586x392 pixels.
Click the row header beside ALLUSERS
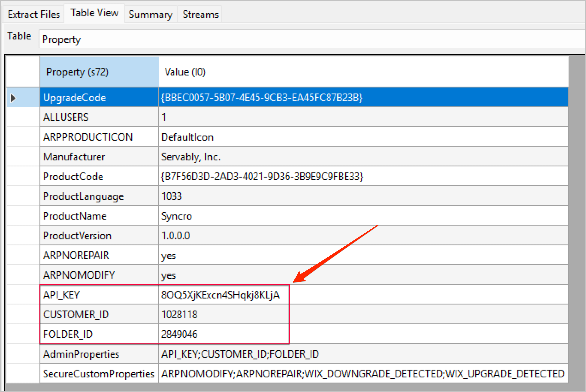coord(23,117)
